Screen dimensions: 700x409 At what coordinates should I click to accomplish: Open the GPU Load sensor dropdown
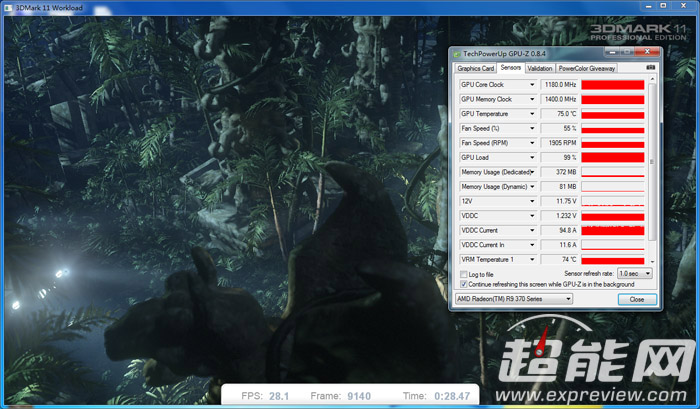point(532,157)
